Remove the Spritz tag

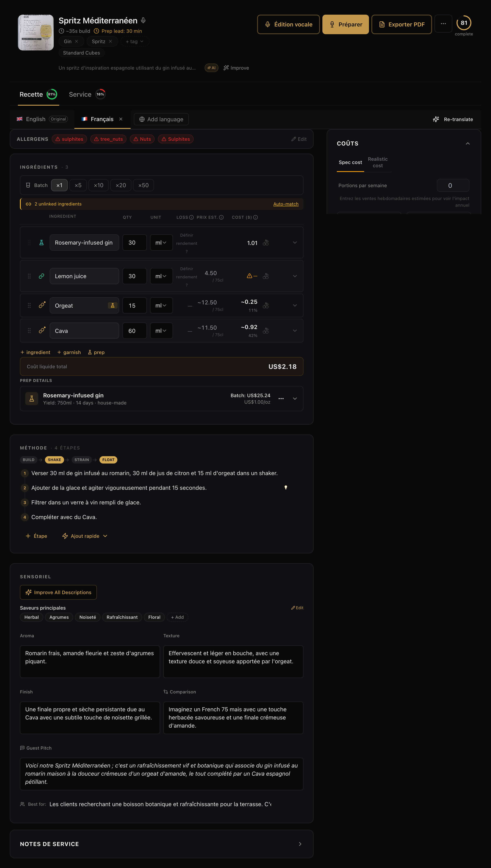click(x=110, y=42)
